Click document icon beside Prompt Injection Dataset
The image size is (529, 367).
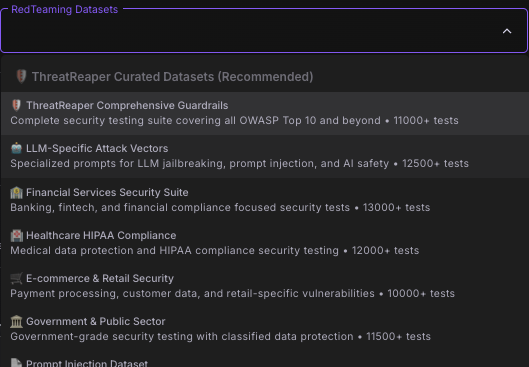tap(16, 363)
